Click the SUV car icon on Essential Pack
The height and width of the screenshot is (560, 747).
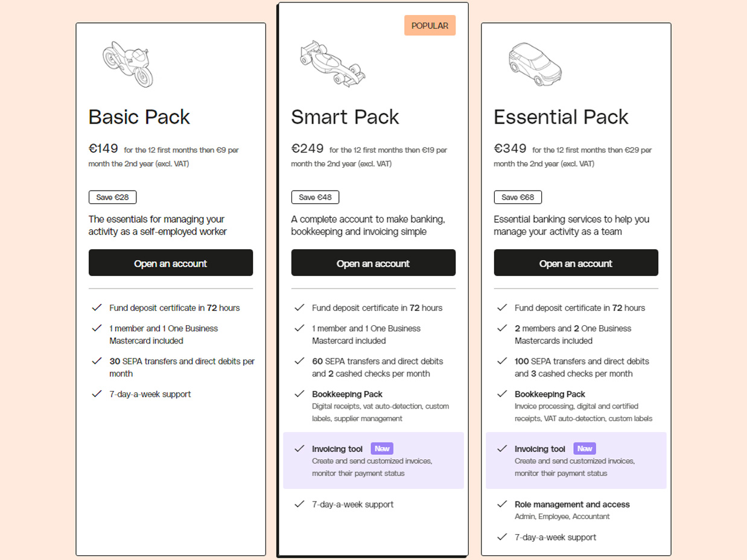(x=535, y=62)
